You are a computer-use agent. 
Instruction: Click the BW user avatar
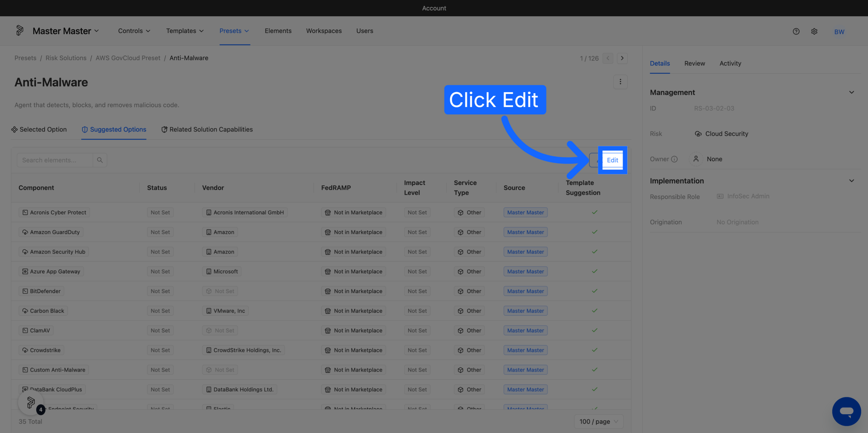839,32
